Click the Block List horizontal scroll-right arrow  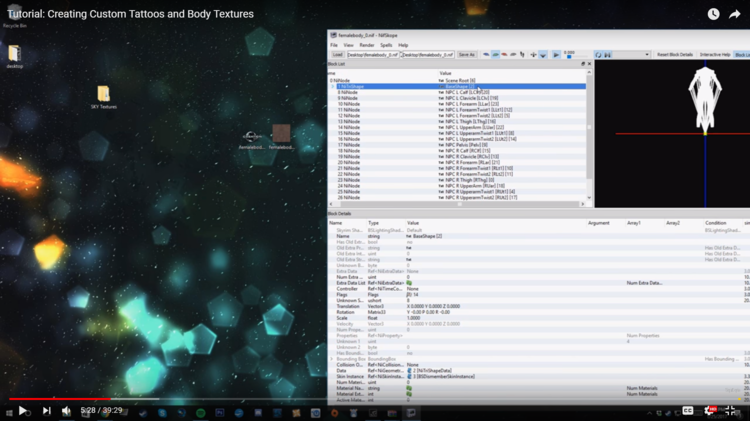click(583, 204)
